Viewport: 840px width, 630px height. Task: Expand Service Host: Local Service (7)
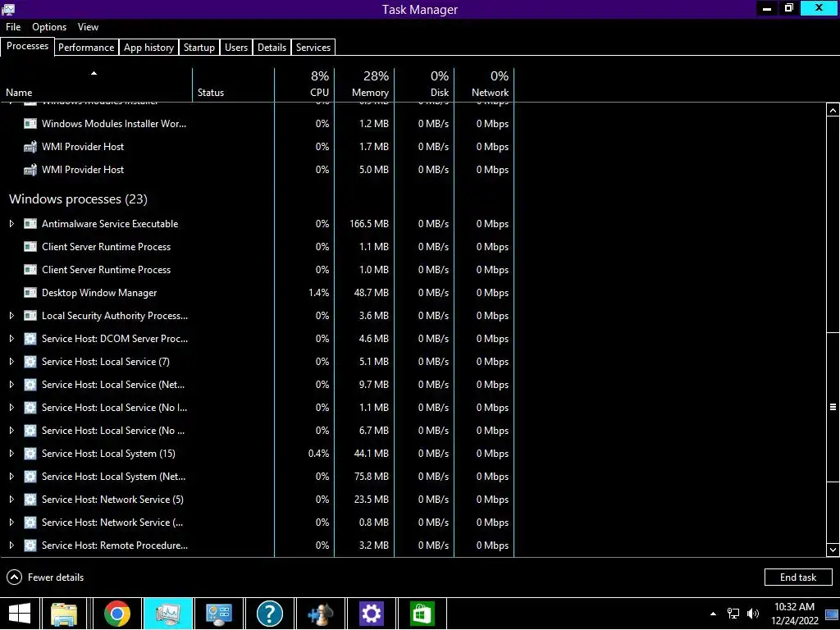(11, 362)
